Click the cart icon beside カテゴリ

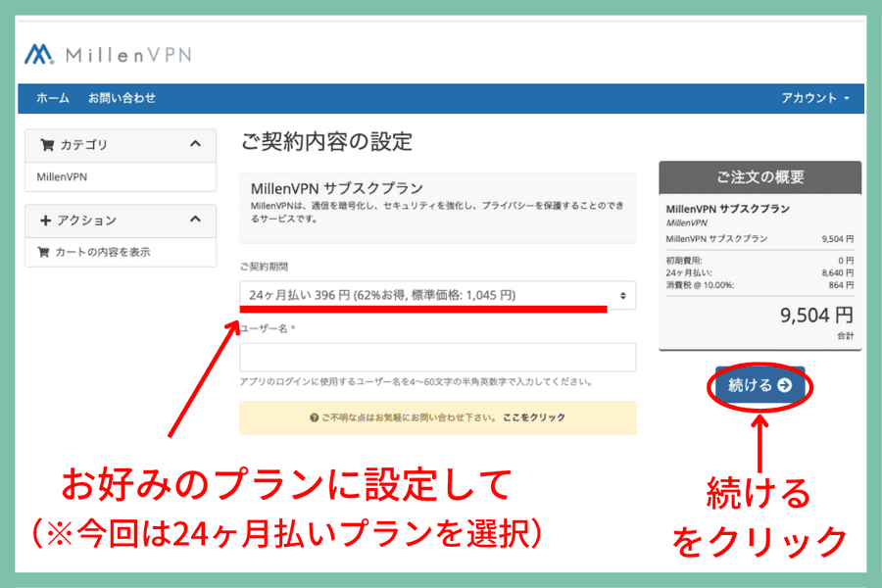(47, 145)
